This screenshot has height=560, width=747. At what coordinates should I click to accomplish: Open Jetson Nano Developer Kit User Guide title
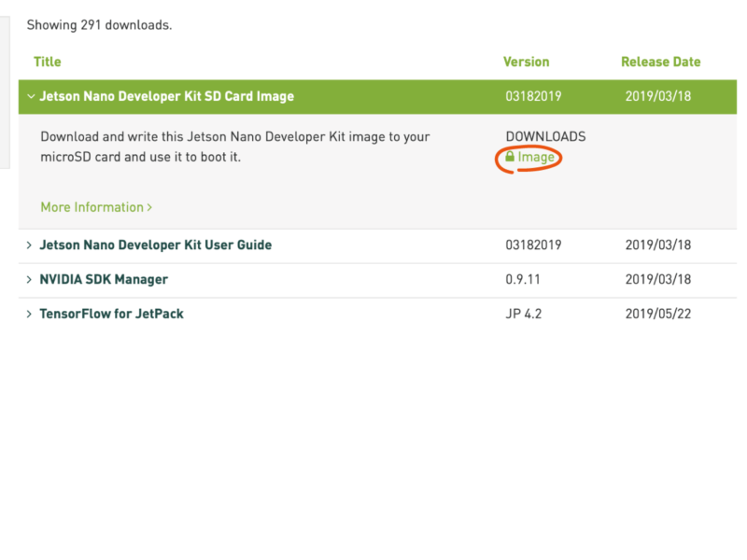156,245
